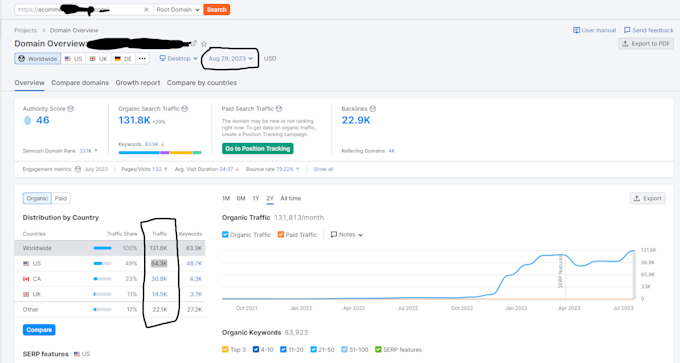The height and width of the screenshot is (363, 680).
Task: Open Keywords 83.9K link
Action: click(x=152, y=144)
